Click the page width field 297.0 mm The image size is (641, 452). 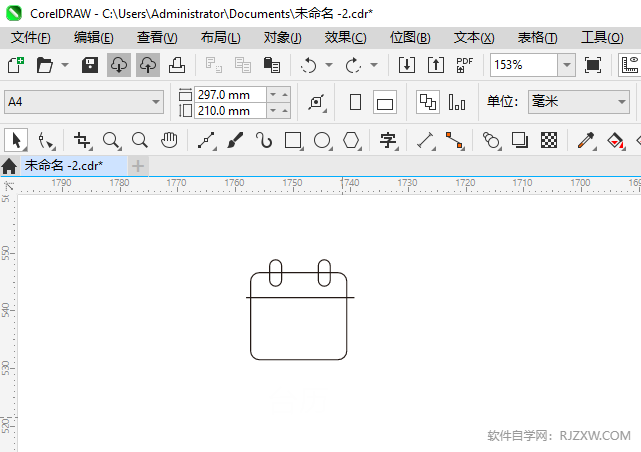pos(231,95)
